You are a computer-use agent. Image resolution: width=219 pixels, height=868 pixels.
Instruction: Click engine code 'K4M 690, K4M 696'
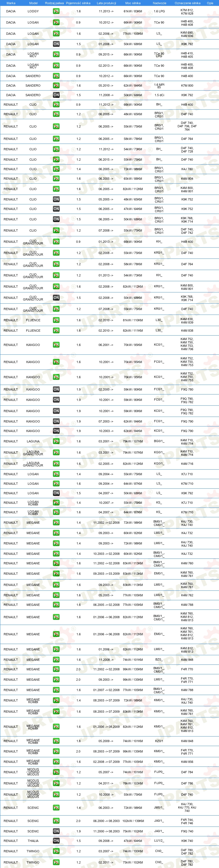coord(187,34)
